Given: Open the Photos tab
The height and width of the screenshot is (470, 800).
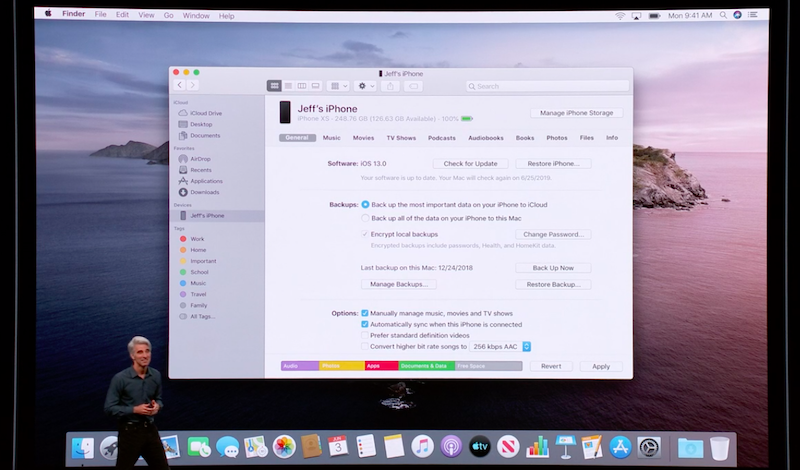Looking at the screenshot, I should (557, 138).
